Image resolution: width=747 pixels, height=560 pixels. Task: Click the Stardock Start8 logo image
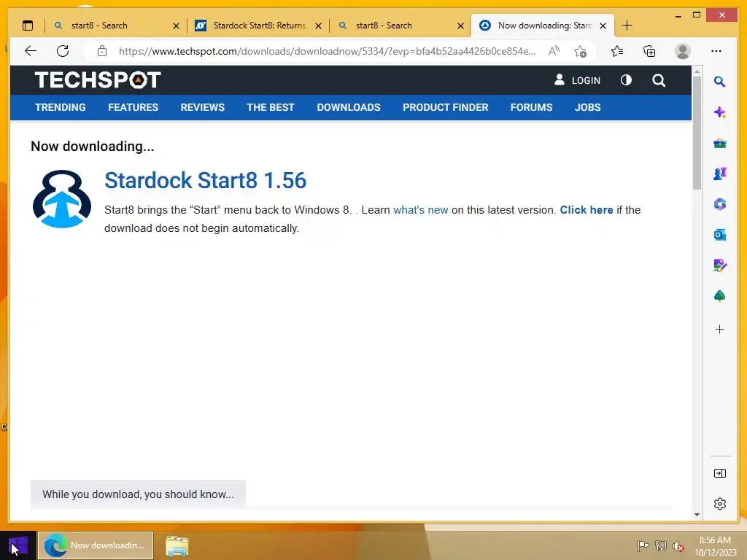click(x=62, y=199)
